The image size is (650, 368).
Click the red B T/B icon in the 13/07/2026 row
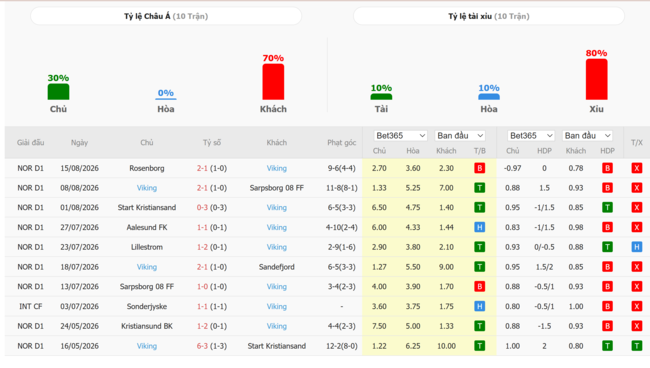[480, 286]
